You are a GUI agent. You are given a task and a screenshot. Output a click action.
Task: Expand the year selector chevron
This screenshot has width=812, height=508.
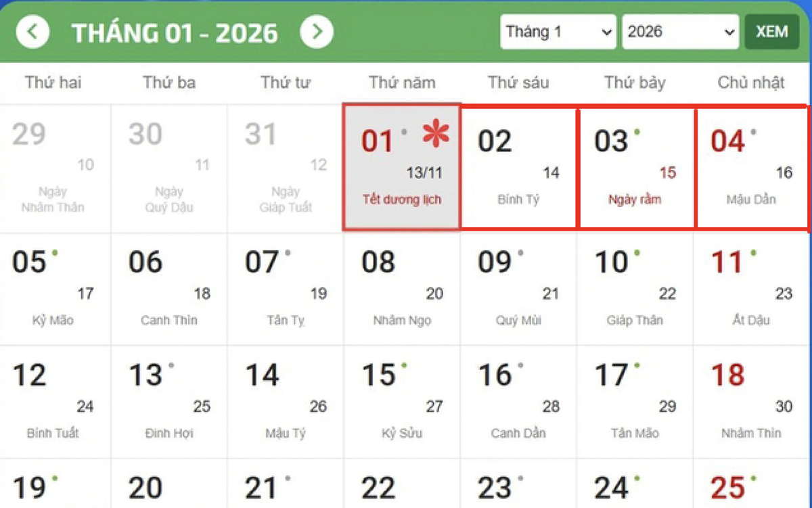point(729,31)
